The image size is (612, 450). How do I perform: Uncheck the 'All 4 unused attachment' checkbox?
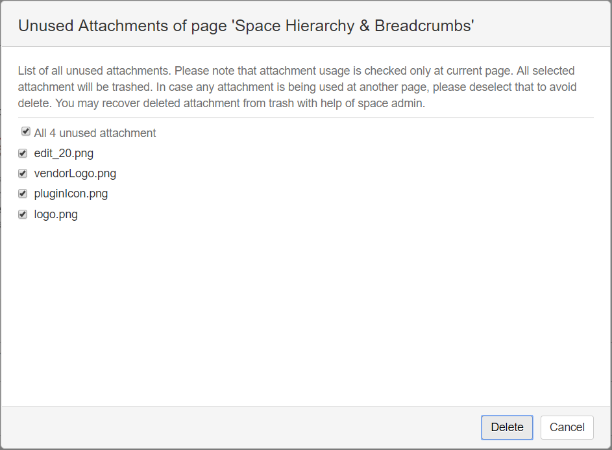click(x=25, y=132)
